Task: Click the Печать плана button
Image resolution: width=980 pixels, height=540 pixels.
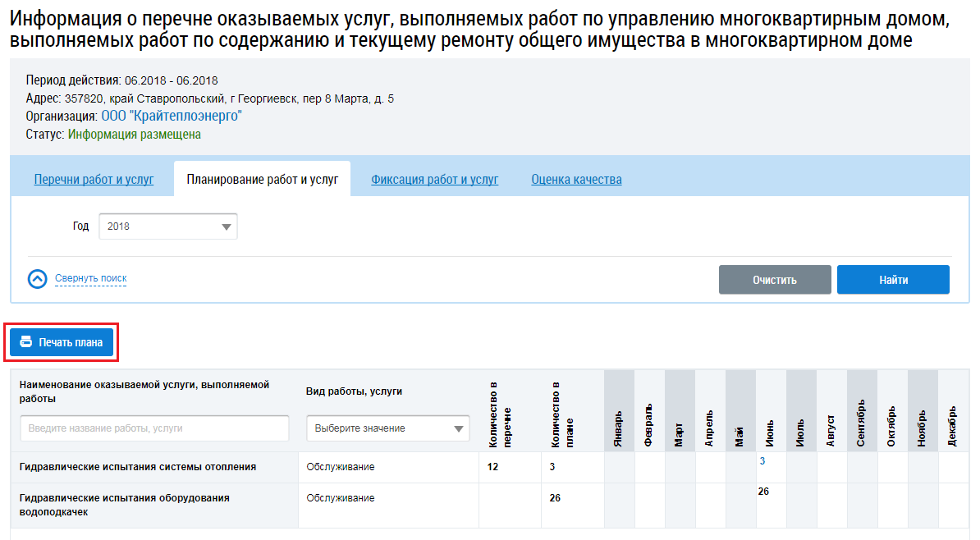Action: [x=62, y=342]
